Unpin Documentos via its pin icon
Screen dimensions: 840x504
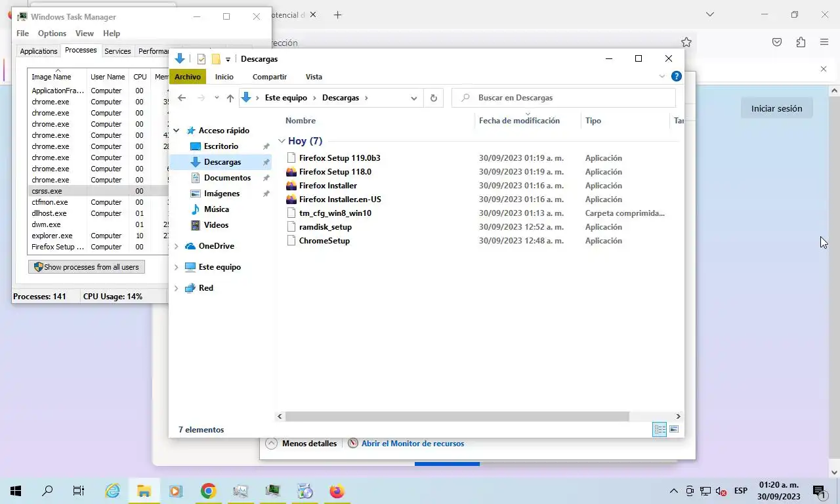266,178
